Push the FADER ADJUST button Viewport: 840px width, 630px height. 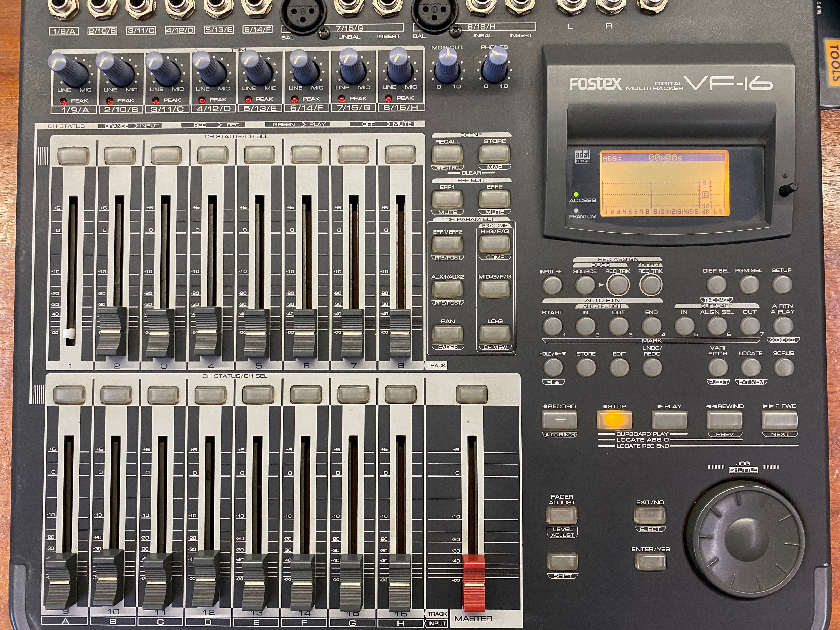(562, 515)
